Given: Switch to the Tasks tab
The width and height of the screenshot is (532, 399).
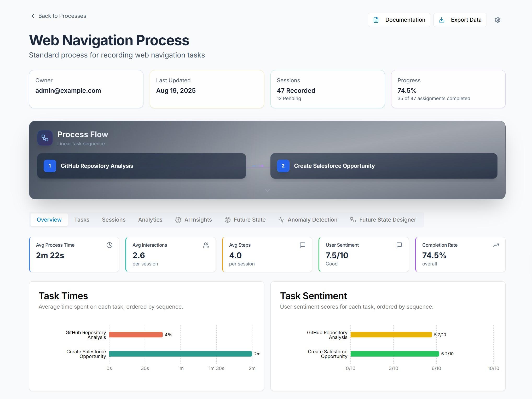Looking at the screenshot, I should [x=82, y=220].
